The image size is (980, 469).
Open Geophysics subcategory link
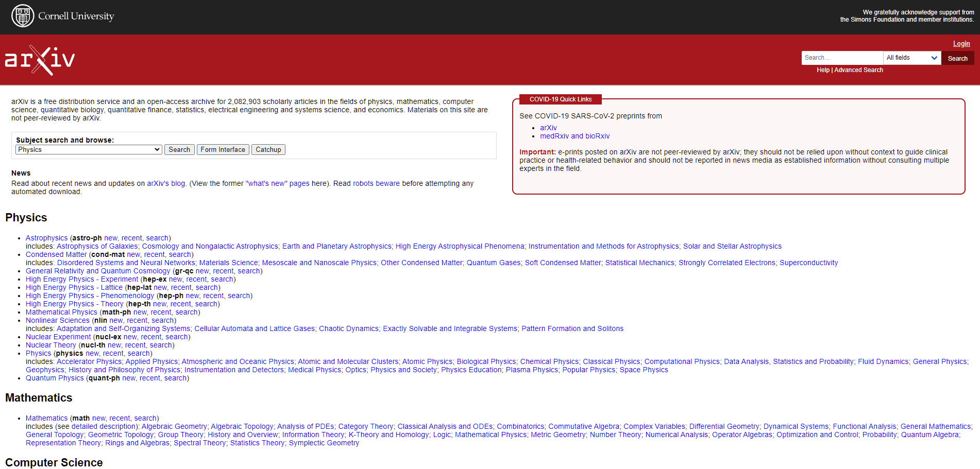[45, 370]
